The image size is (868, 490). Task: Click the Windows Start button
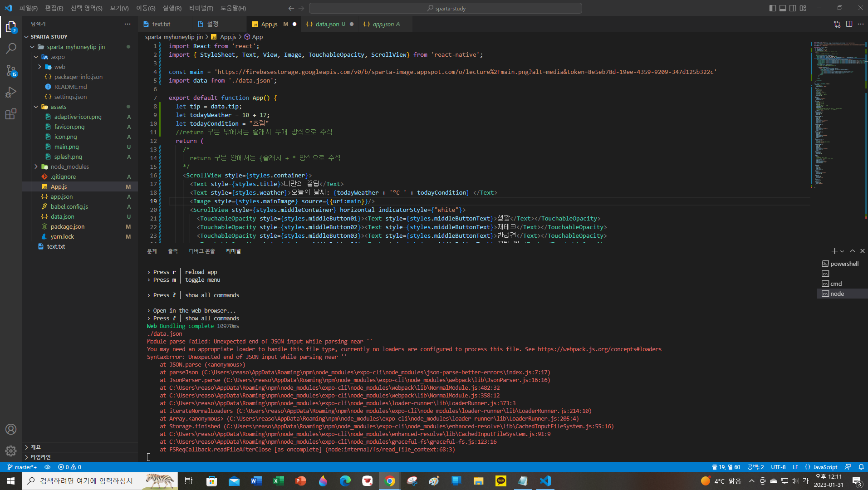tap(11, 481)
